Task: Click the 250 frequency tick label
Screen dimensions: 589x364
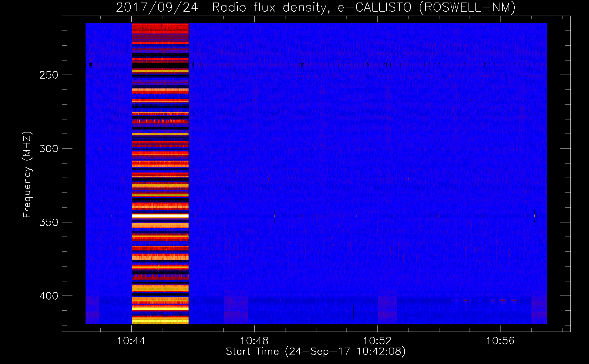Action: (x=49, y=75)
